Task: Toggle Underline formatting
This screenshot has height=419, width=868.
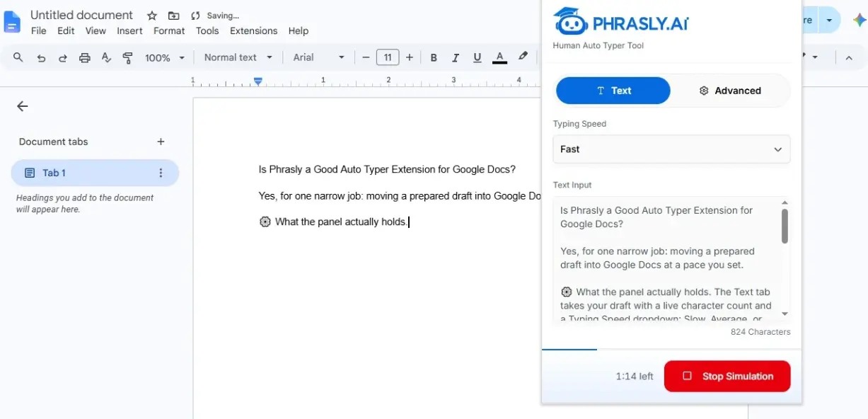Action: pos(478,57)
